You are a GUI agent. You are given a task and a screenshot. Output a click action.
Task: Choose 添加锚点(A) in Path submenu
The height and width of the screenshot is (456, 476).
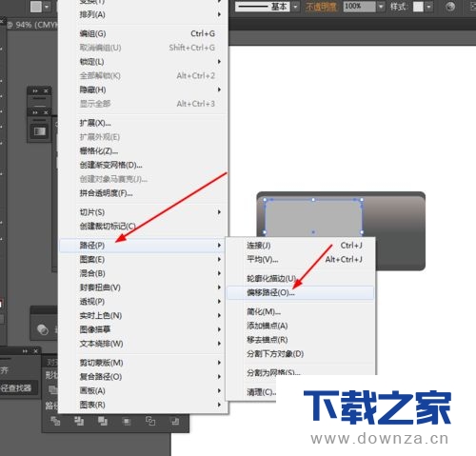(x=301, y=326)
